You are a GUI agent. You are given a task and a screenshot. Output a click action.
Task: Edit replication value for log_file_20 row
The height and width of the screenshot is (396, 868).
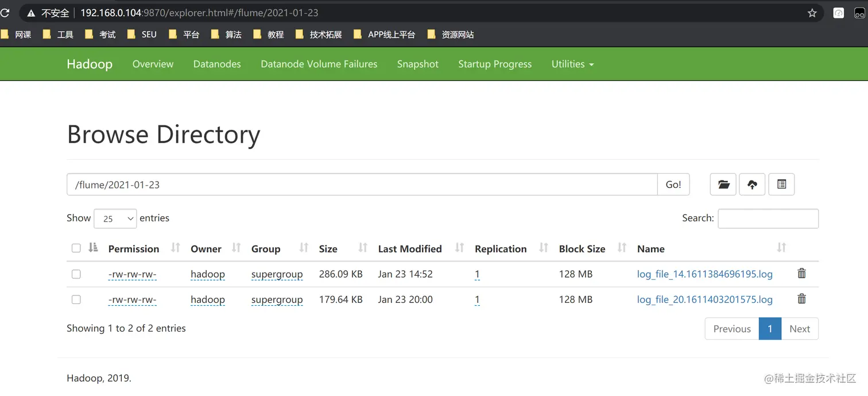point(477,299)
